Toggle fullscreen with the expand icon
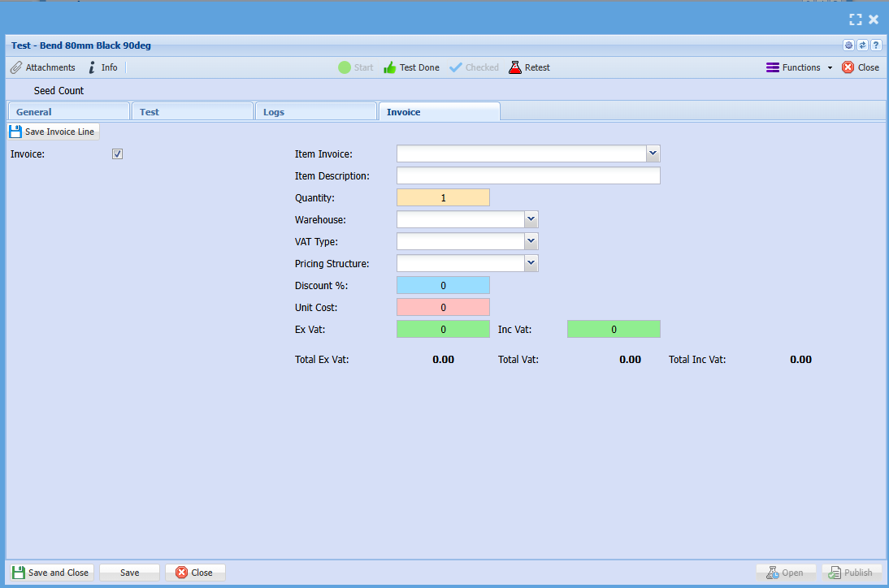Screen dimensions: 889x588 [855, 19]
